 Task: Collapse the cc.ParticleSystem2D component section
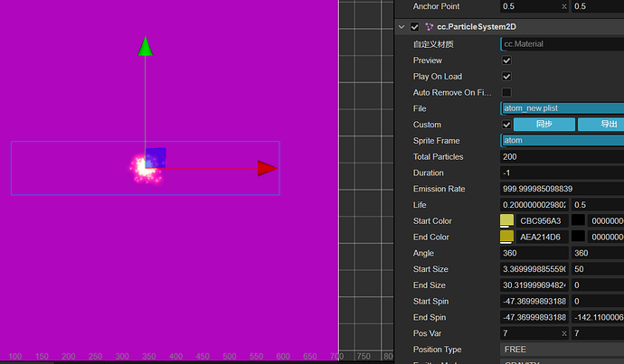coord(402,27)
